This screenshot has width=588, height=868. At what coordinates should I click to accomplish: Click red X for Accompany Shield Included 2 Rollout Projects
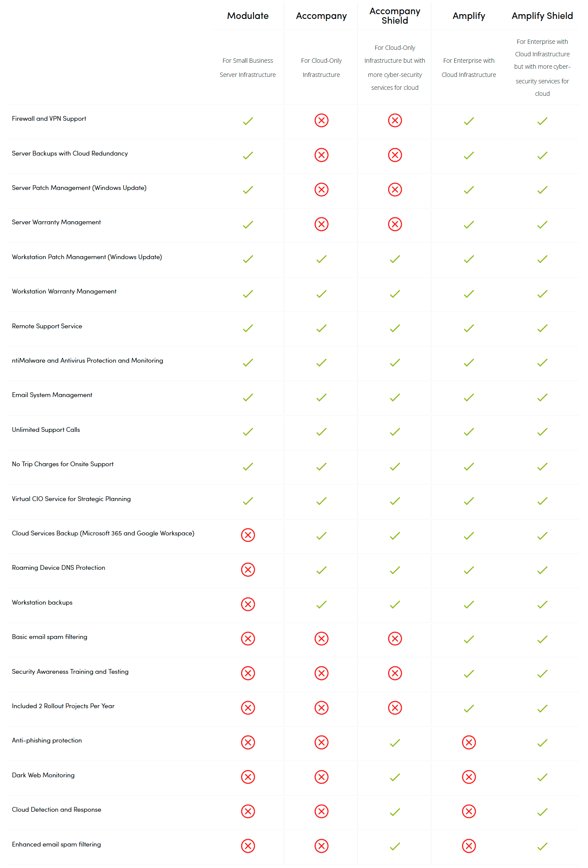click(395, 708)
